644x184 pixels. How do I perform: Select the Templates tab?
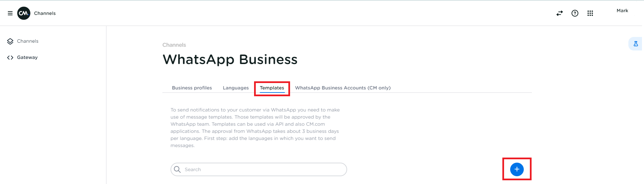[x=272, y=88]
